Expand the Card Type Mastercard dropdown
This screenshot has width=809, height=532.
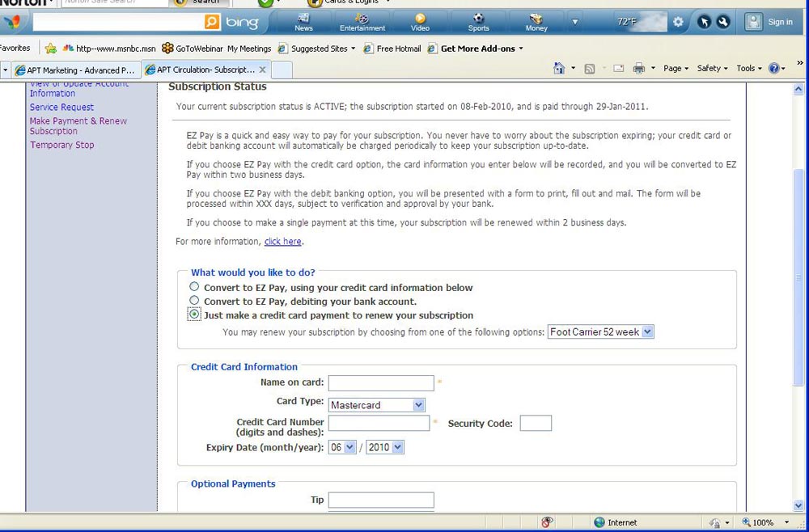[376, 405]
